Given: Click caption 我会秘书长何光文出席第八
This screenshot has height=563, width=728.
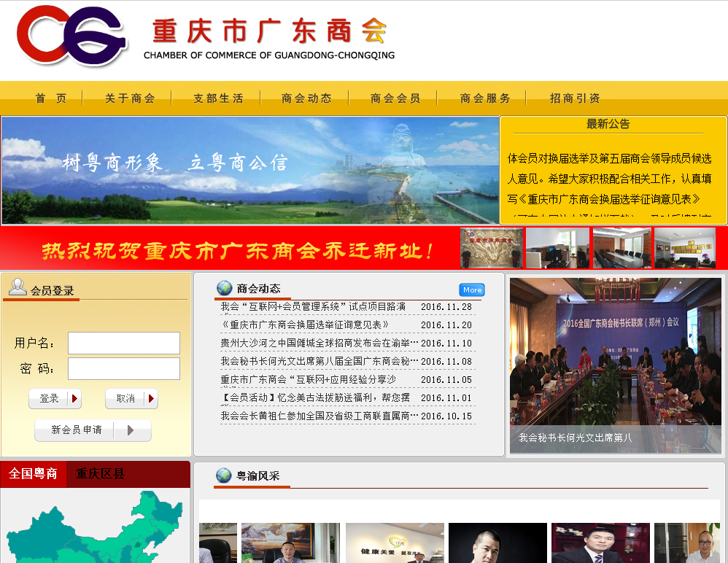Looking at the screenshot, I should tap(576, 438).
